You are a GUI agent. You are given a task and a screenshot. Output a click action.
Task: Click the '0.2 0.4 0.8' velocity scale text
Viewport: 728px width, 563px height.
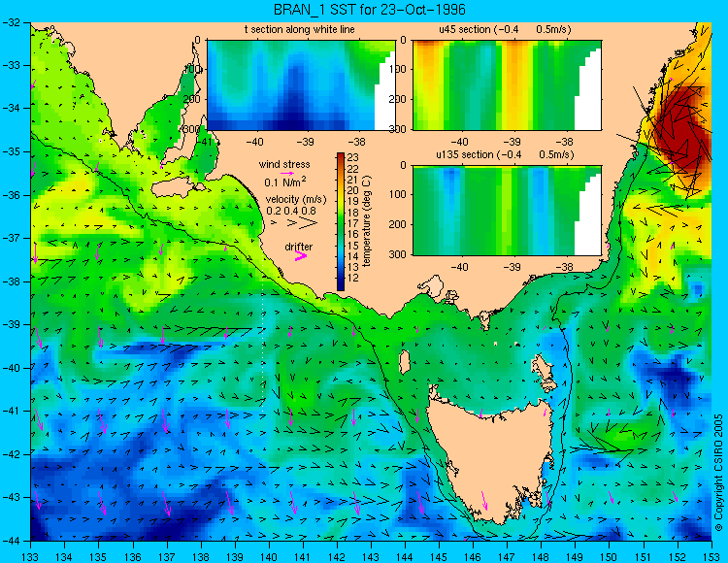(x=291, y=211)
